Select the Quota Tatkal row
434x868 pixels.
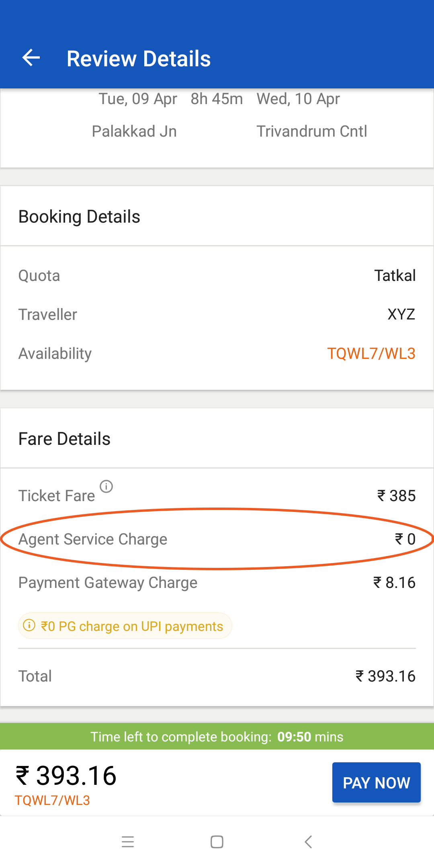217,276
